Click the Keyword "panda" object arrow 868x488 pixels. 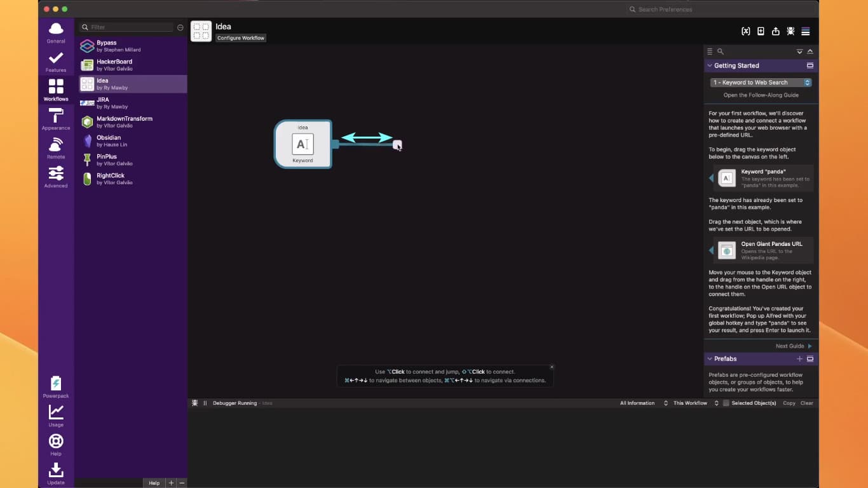pyautogui.click(x=711, y=179)
